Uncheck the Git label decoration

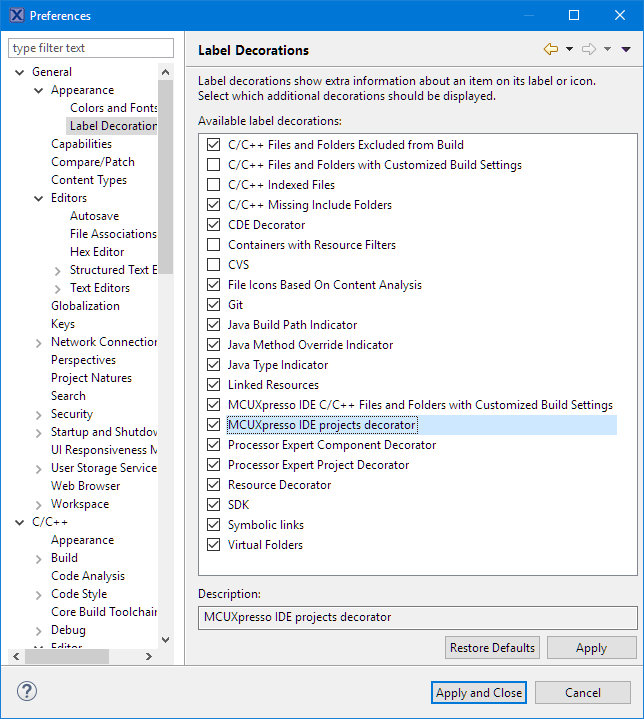213,305
